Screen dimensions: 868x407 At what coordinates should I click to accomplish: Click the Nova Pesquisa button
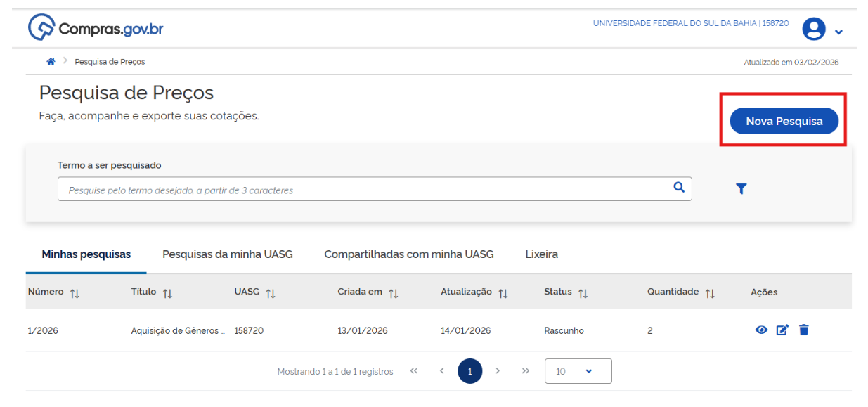click(x=784, y=121)
